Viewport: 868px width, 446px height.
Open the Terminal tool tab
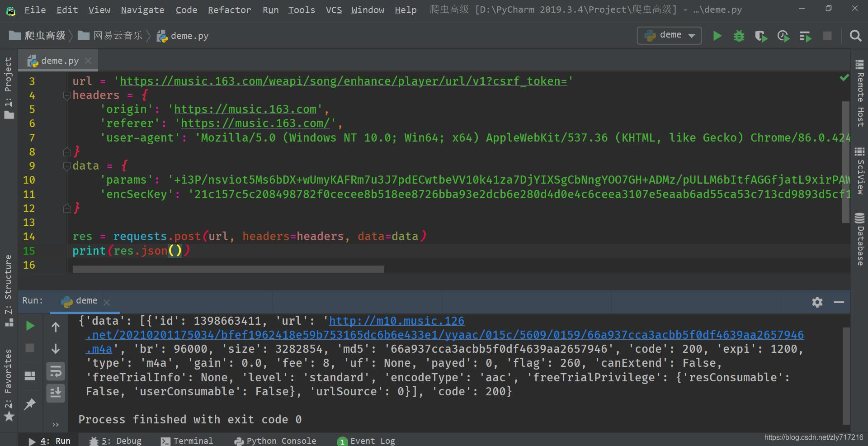pos(187,441)
